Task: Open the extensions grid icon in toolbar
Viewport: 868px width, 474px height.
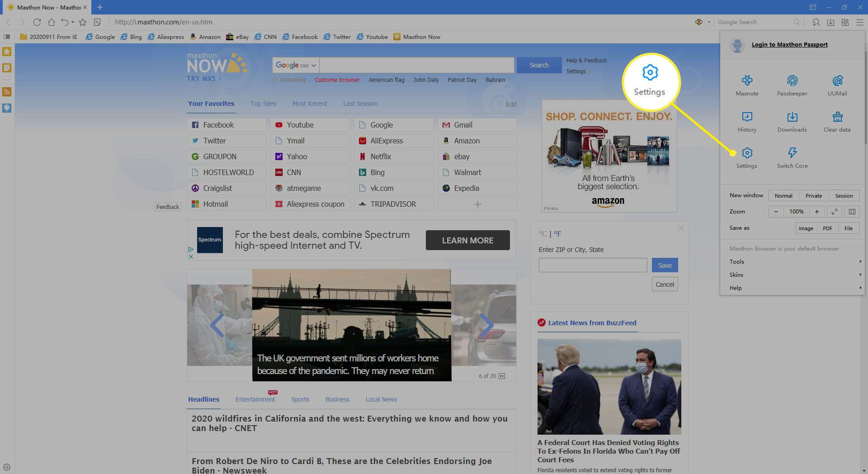Action: (x=845, y=22)
